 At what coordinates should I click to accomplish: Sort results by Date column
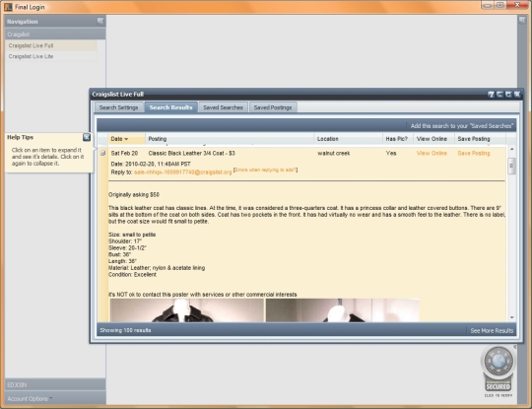click(126, 139)
